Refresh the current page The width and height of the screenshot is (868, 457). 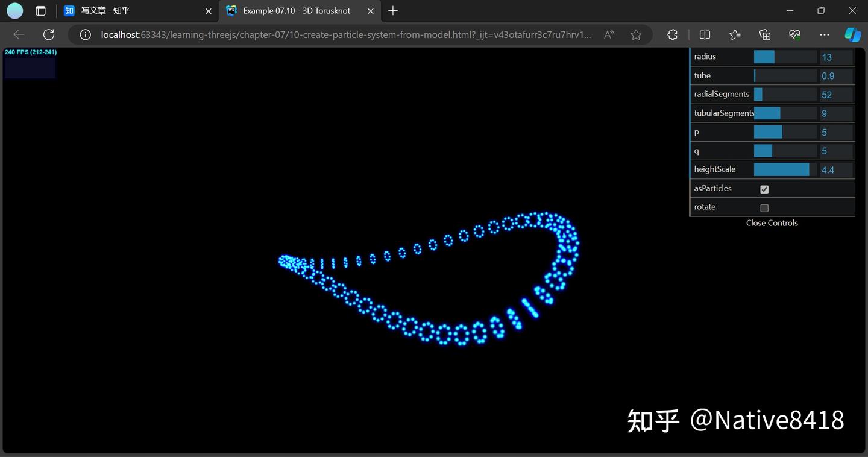(48, 34)
